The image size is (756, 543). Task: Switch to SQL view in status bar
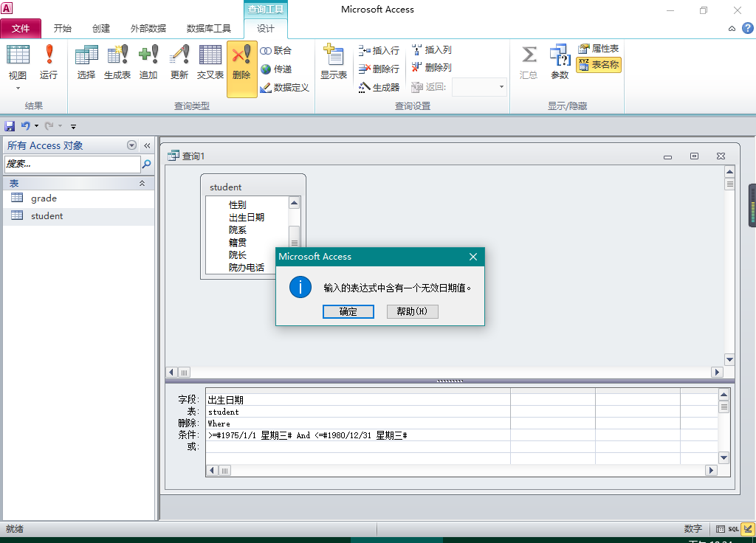pyautogui.click(x=733, y=529)
